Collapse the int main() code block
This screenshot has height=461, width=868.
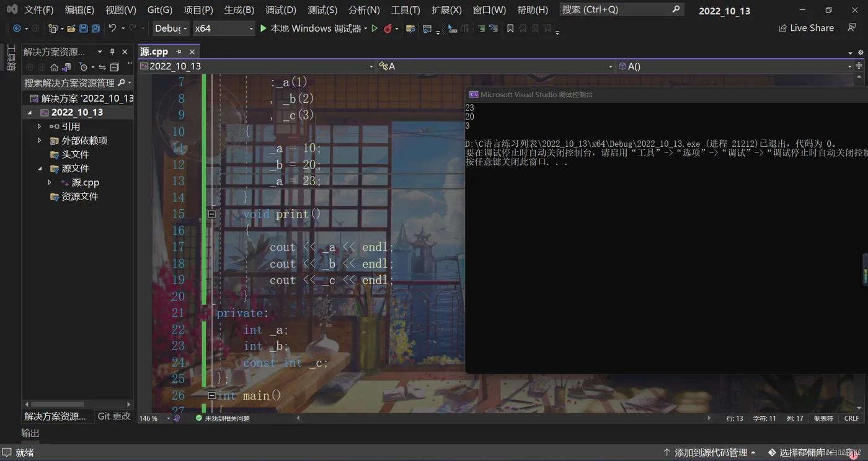pyautogui.click(x=211, y=395)
